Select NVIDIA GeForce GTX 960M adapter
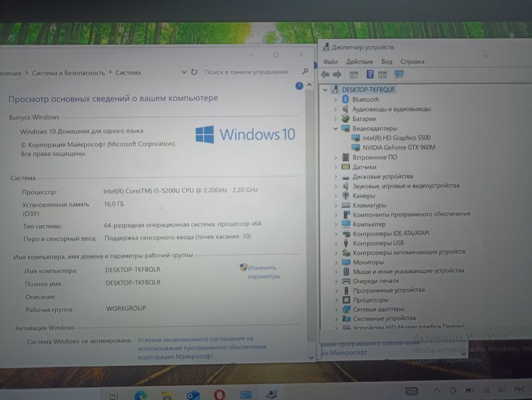532x400 pixels. (x=398, y=147)
